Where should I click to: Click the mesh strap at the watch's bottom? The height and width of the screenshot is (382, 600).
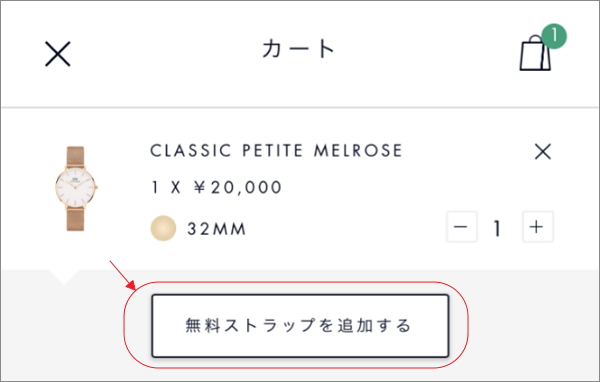pos(75,219)
